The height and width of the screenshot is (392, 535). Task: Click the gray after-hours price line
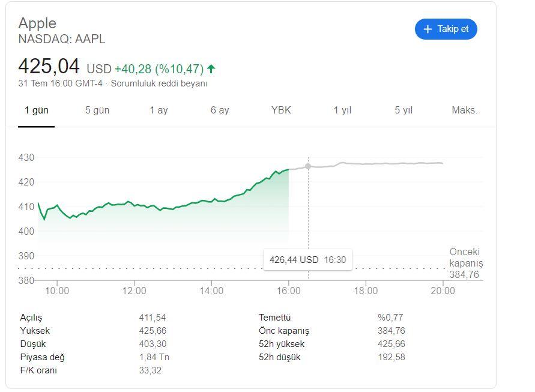coord(390,163)
